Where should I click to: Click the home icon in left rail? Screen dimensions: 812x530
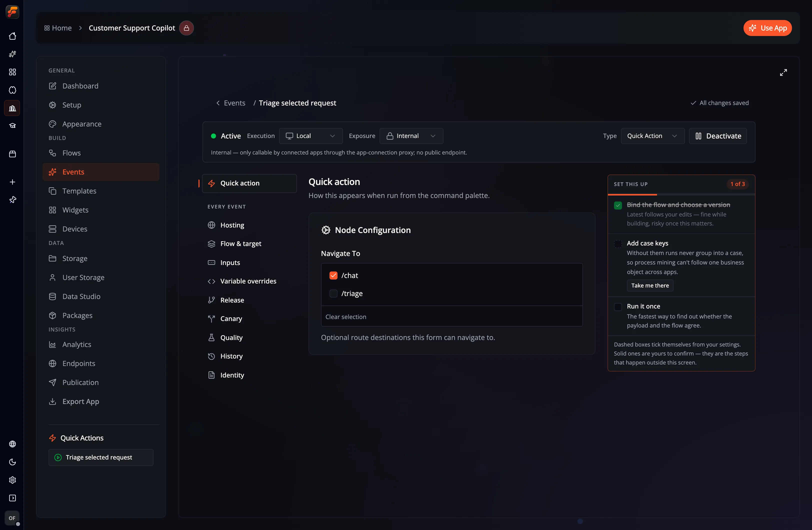pyautogui.click(x=12, y=36)
